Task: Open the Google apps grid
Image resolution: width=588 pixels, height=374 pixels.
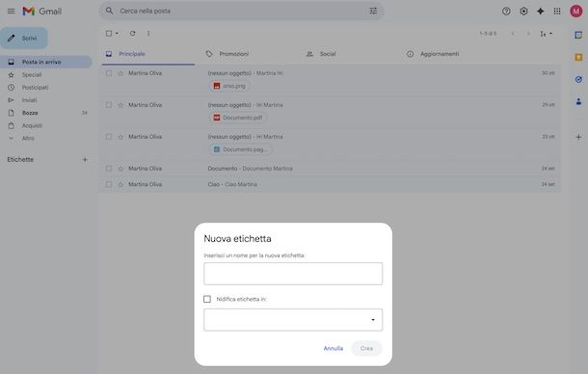Action: point(557,12)
